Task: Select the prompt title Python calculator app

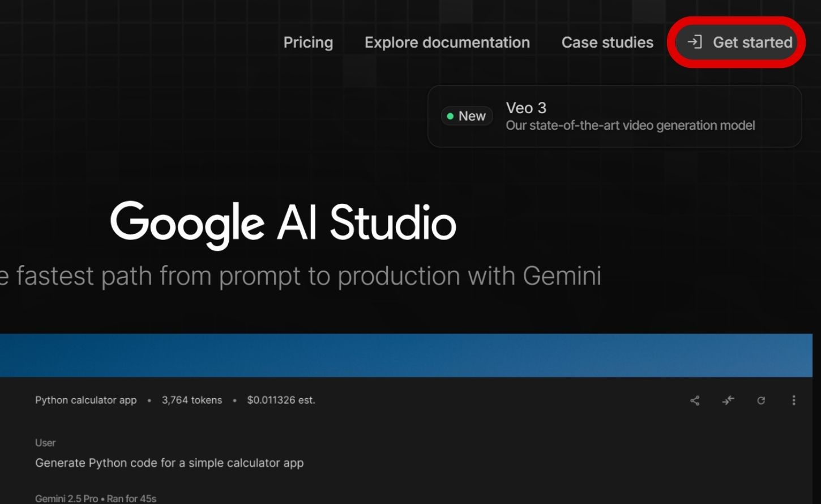Action: 86,400
